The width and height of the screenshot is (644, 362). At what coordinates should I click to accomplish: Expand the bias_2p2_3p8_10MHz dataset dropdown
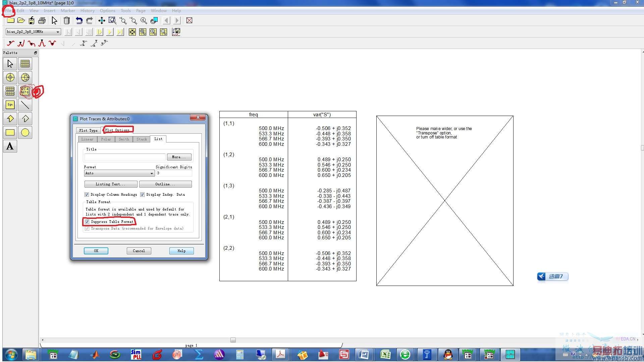coord(58,32)
